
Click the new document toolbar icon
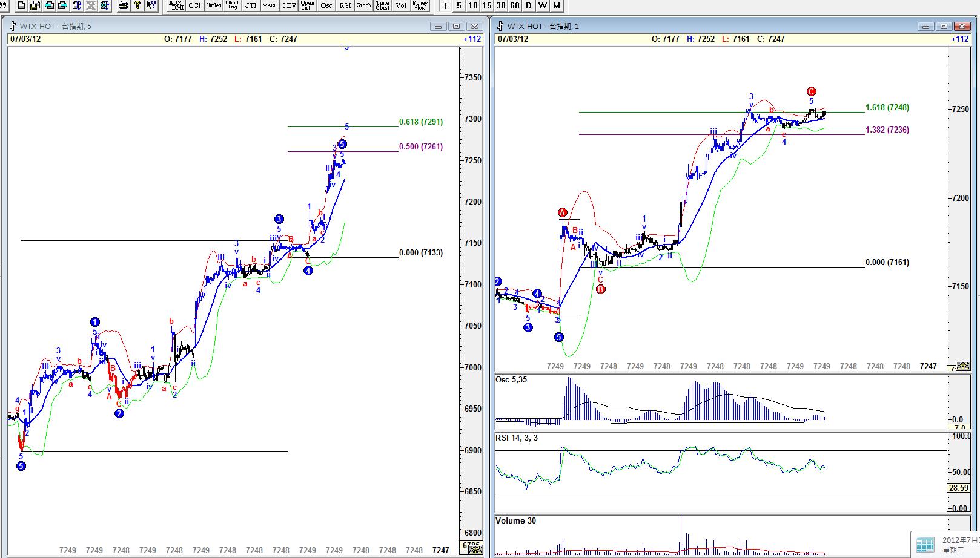point(21,5)
